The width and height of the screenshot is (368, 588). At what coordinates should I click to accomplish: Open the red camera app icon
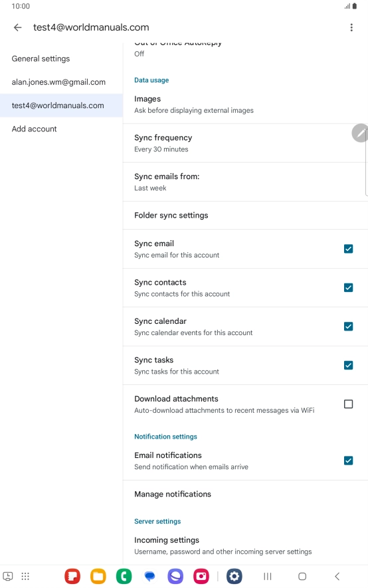201,576
